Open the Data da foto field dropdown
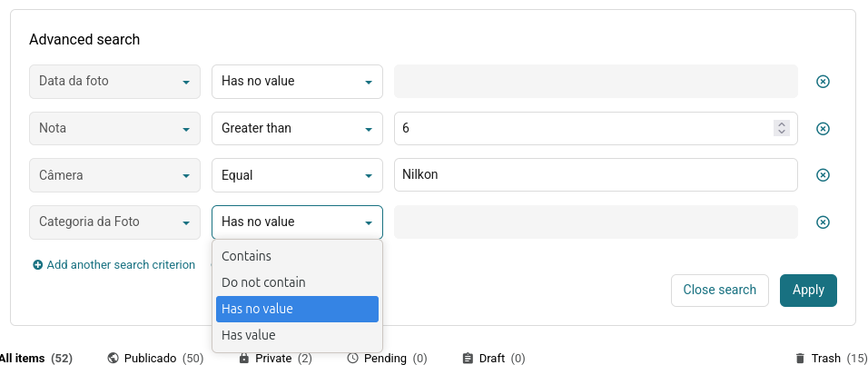This screenshot has width=868, height=365. point(114,82)
